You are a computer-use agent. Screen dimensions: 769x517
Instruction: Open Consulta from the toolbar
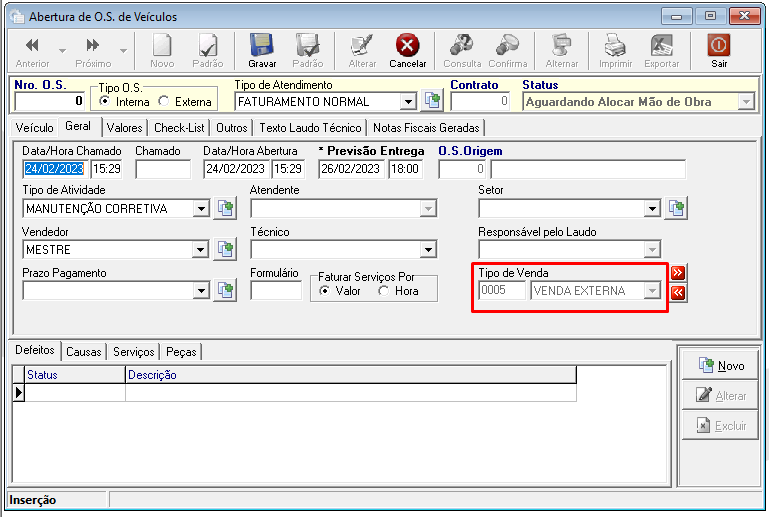click(x=462, y=51)
